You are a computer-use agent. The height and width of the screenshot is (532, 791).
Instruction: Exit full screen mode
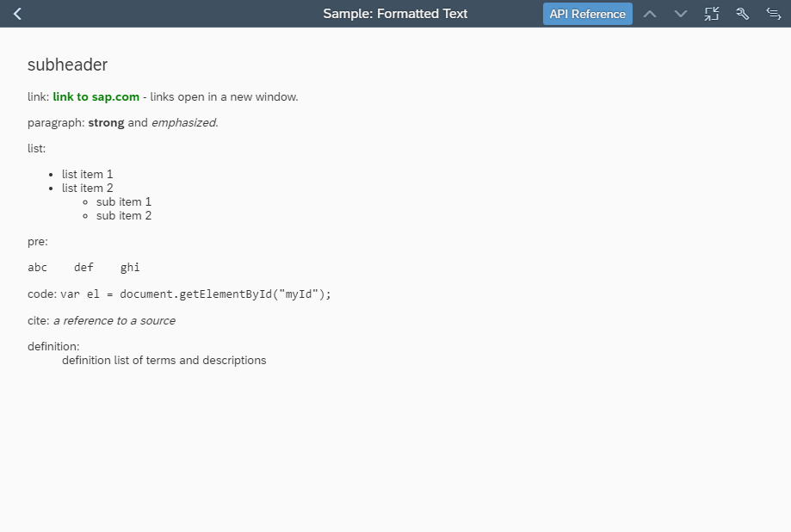pos(711,13)
